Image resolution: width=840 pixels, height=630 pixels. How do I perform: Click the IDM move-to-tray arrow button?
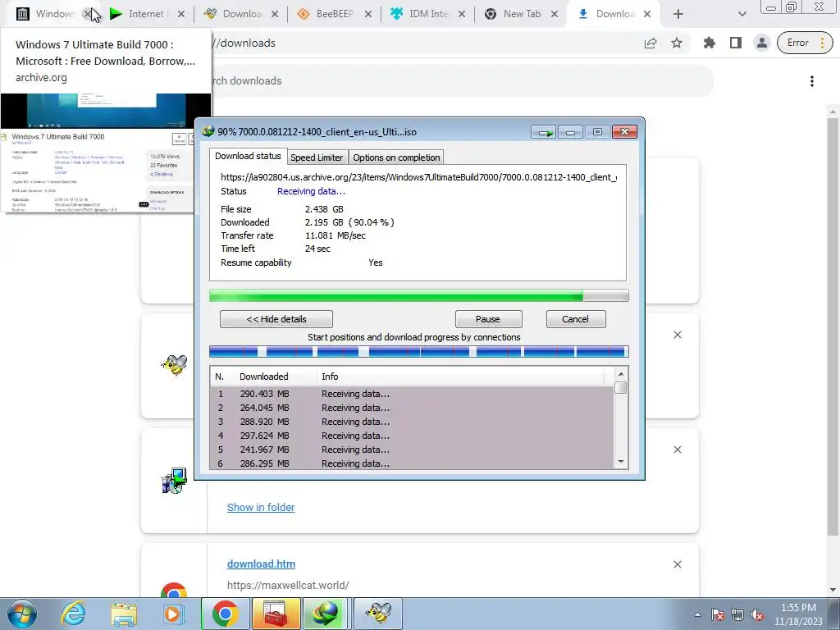[544, 132]
